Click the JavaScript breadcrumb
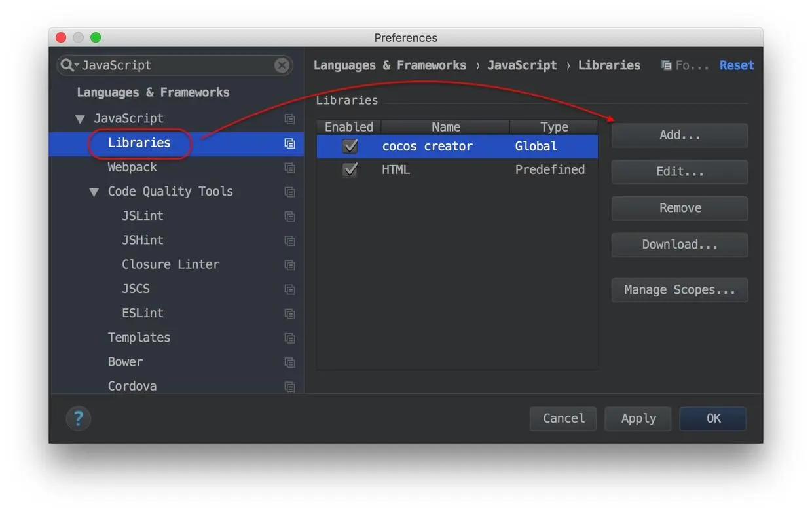Image resolution: width=812 pixels, height=513 pixels. [522, 65]
